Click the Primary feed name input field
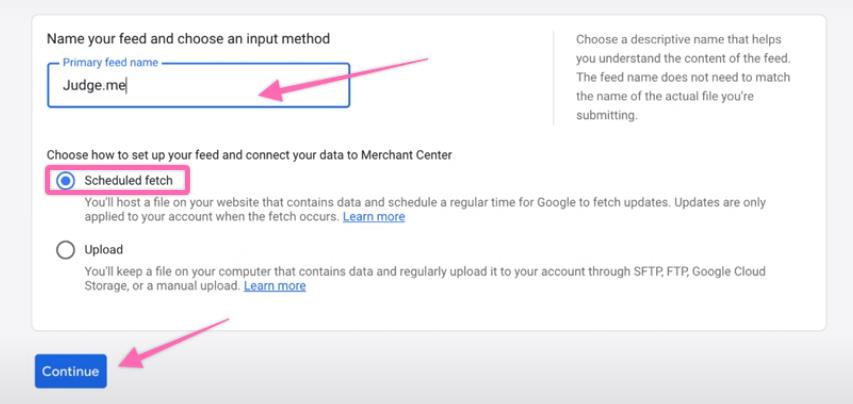 coord(198,85)
